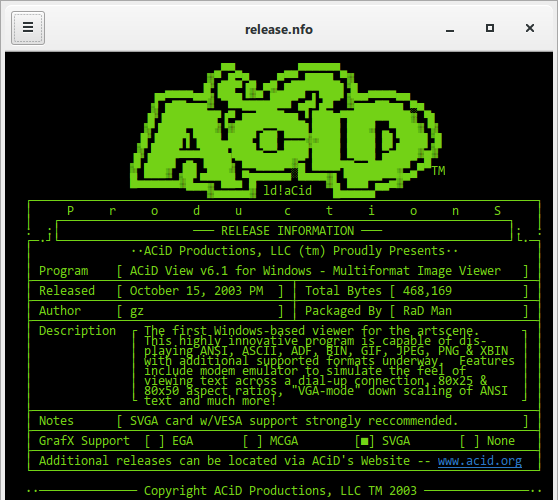Tick the MCGA GrafX support box
The height and width of the screenshot is (500, 558).
pyautogui.click(x=252, y=441)
